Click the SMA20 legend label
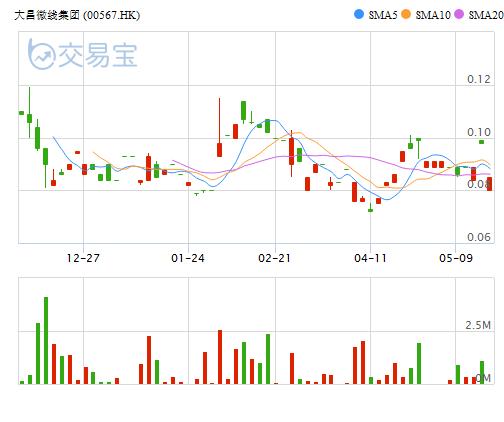Screen dimensions: 504x422 coord(486,15)
